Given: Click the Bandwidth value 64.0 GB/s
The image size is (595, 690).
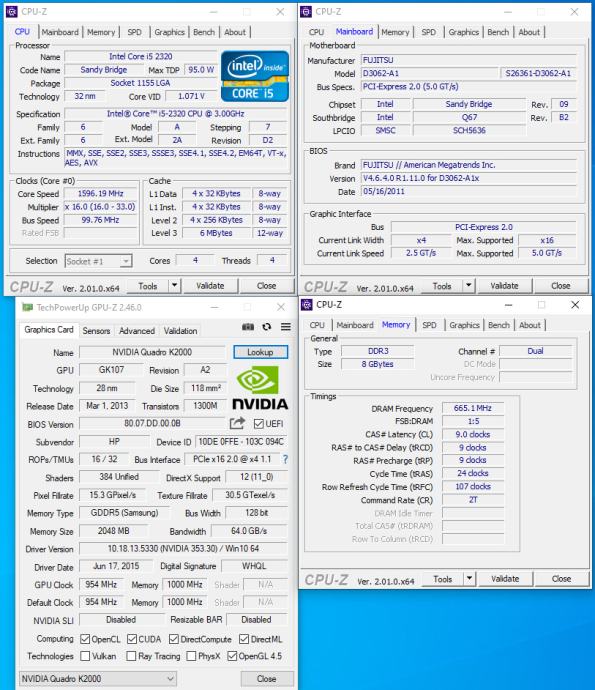Looking at the screenshot, I should 249,531.
